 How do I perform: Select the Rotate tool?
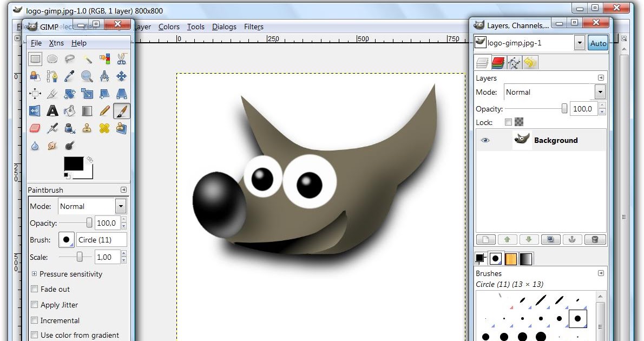[70, 94]
